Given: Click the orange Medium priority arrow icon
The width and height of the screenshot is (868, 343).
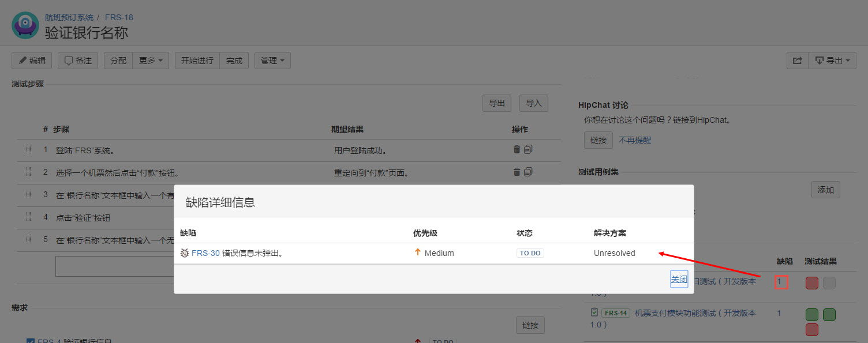Looking at the screenshot, I should [418, 252].
